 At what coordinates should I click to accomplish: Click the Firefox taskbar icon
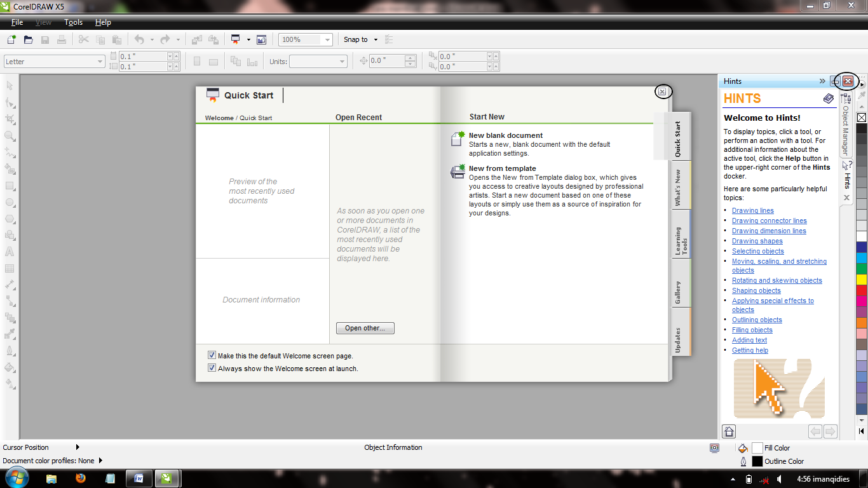click(x=81, y=478)
